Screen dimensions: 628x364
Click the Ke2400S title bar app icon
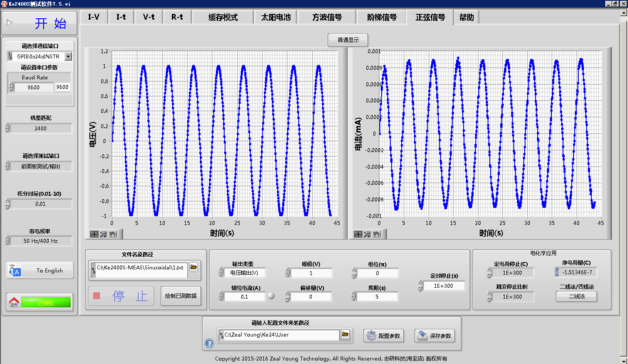[x=3, y=3]
